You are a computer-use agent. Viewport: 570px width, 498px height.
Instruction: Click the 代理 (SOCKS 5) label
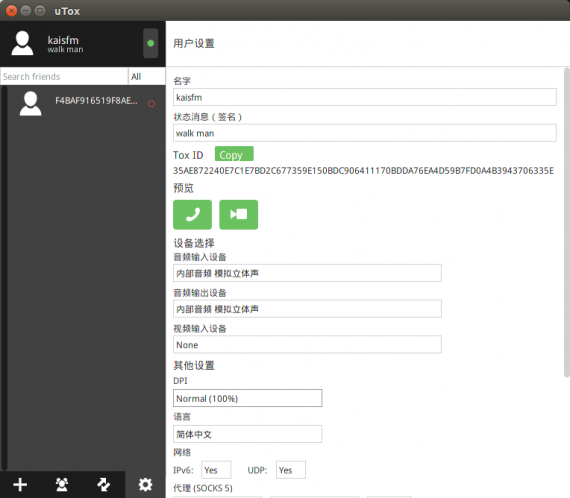(x=202, y=488)
